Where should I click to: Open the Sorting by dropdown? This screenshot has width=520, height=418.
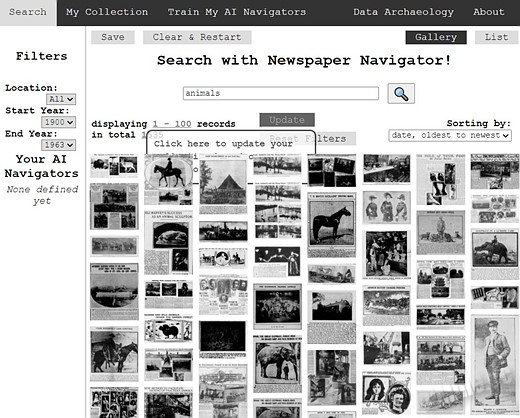[450, 135]
